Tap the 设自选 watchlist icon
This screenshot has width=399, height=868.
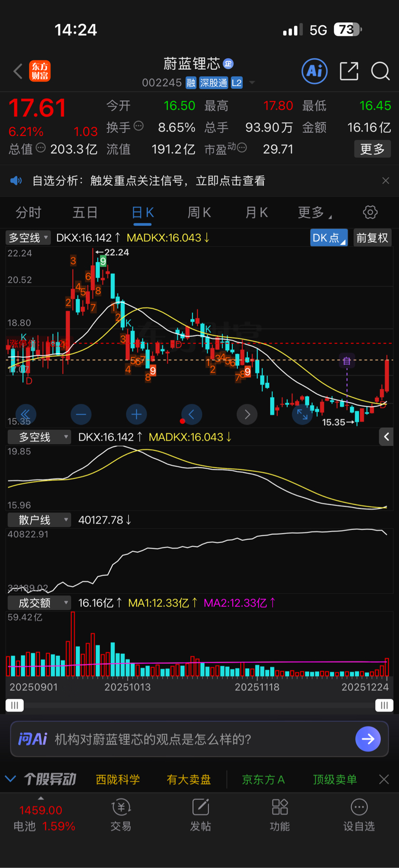pos(359,815)
